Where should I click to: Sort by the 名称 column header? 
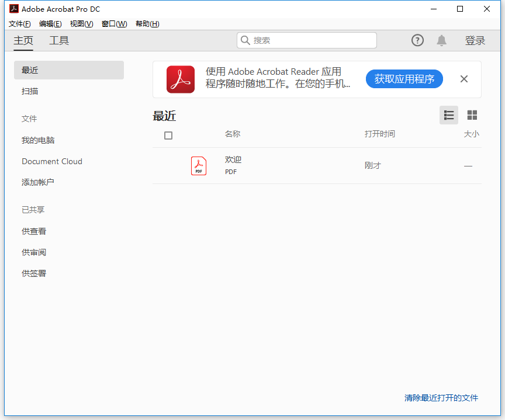[233, 134]
